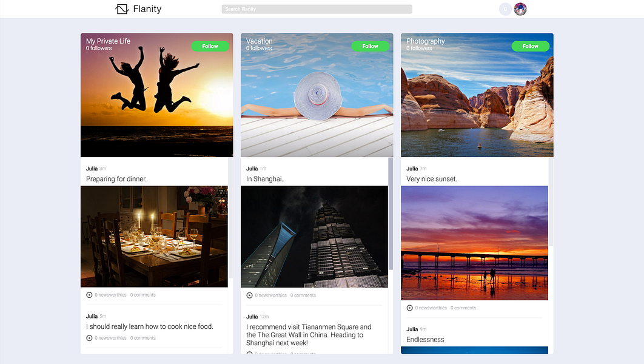Open the Shanghai skyscrapers photo
Screen dimensions: 644x364
(x=314, y=237)
